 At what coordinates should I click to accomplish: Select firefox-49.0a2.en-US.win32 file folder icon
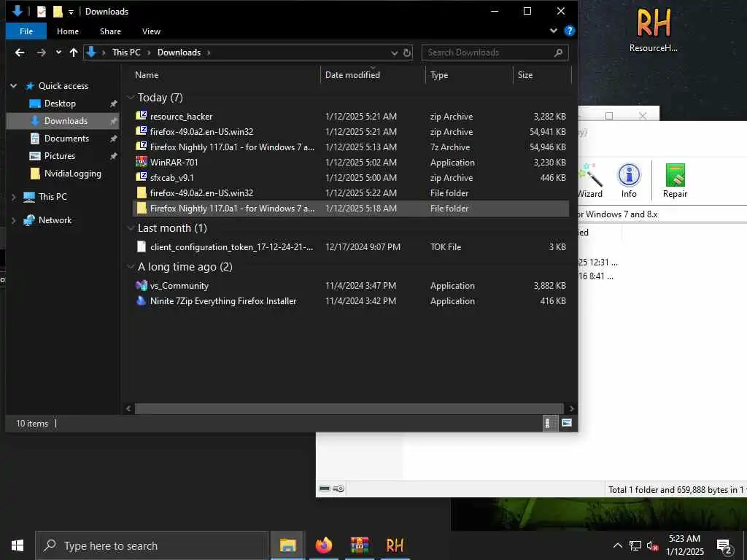(x=141, y=192)
